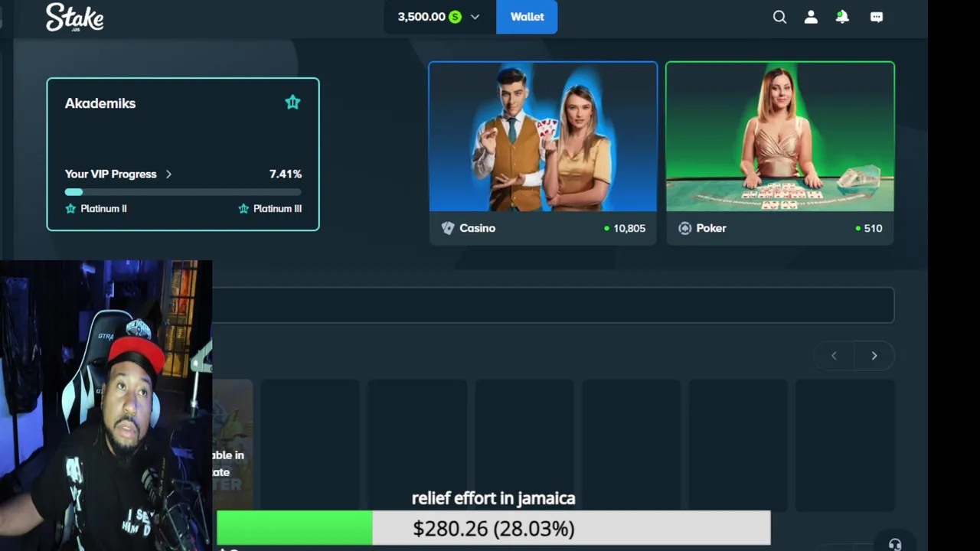Click the Poker chip icon
The height and width of the screenshot is (551, 980).
(684, 228)
